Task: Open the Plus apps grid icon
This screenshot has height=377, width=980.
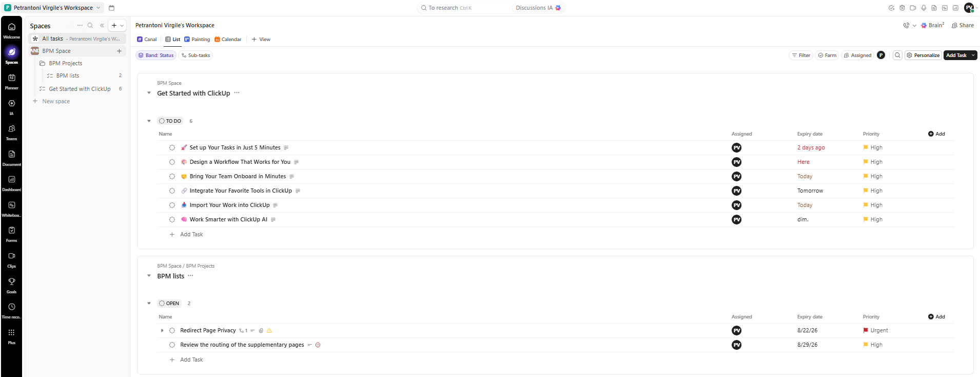Action: click(11, 332)
